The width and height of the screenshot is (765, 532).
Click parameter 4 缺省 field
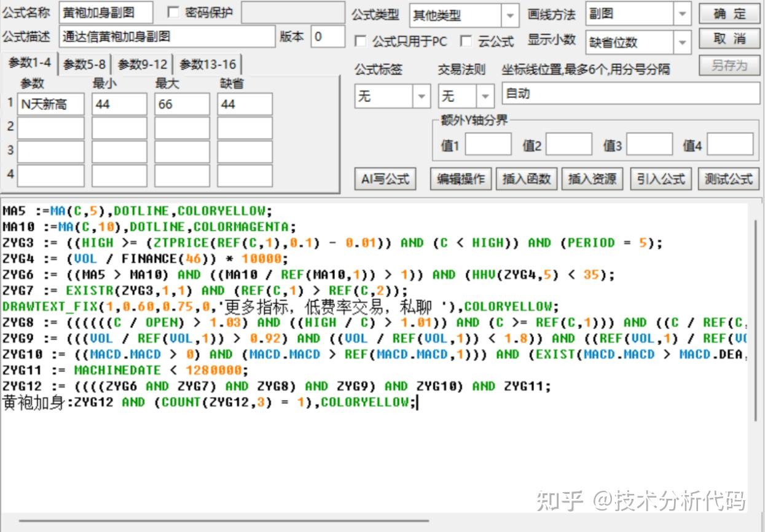245,175
